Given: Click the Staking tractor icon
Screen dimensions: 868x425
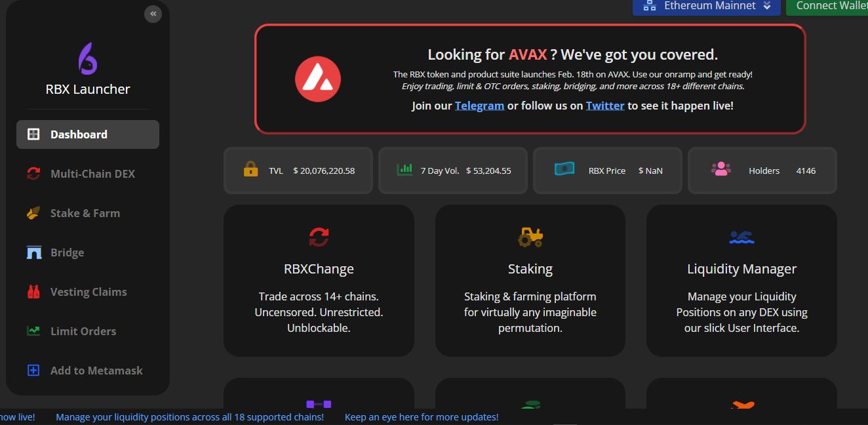Looking at the screenshot, I should [530, 237].
